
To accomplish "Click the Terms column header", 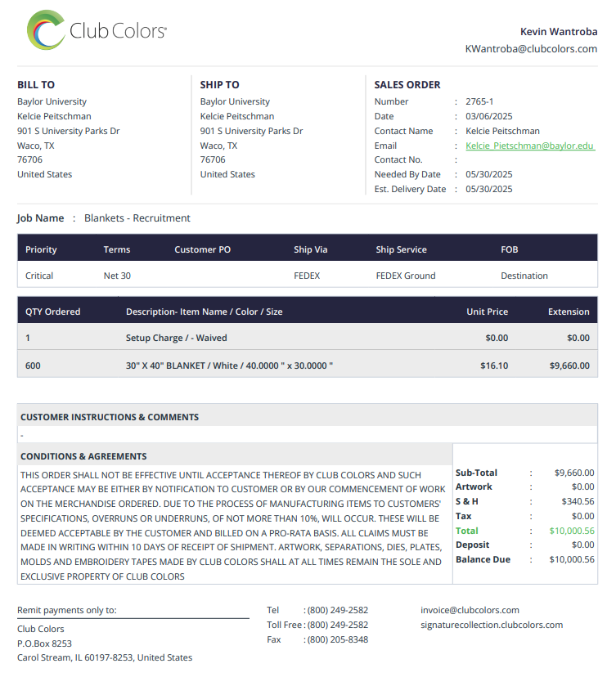I will pyautogui.click(x=117, y=249).
